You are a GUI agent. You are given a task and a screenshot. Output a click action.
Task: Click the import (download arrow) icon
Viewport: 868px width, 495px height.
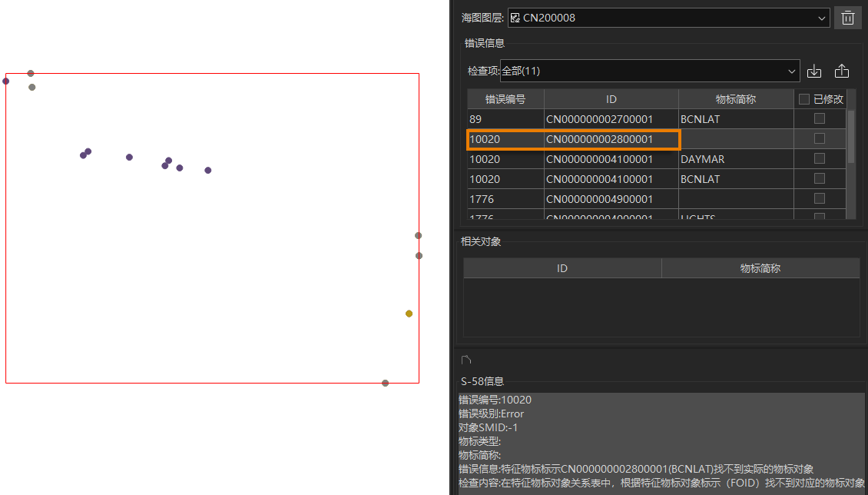[x=814, y=71]
